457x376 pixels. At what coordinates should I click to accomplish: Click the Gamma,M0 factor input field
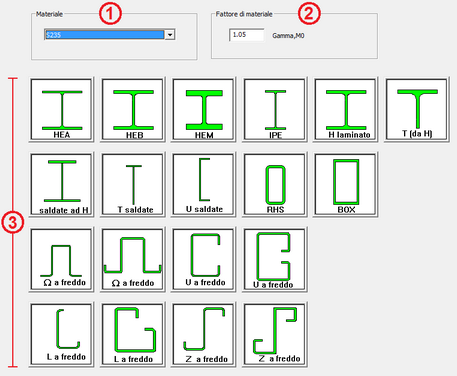click(247, 35)
